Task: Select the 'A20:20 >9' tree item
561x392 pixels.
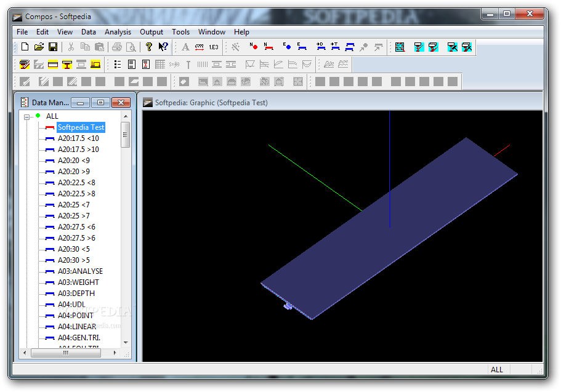Action: tap(74, 172)
